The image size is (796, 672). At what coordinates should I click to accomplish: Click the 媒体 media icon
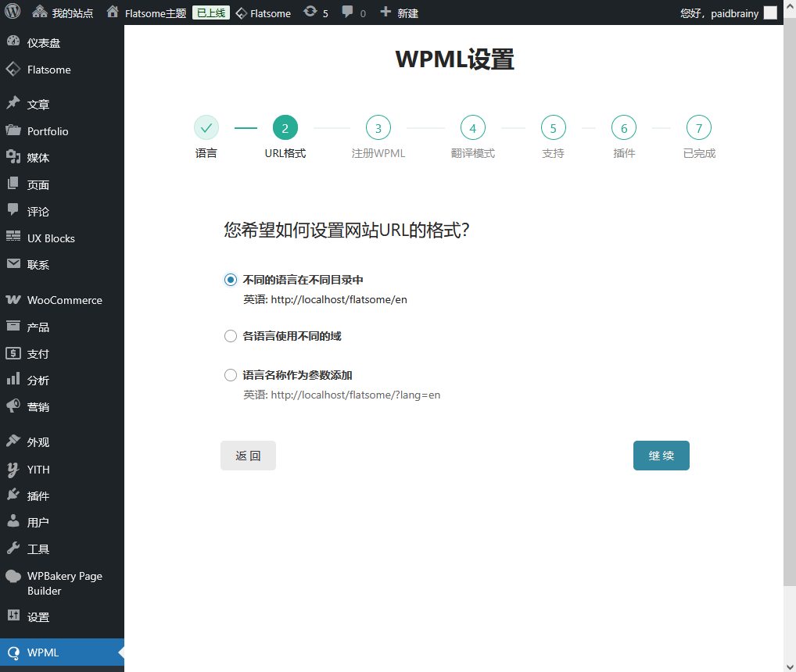click(x=13, y=157)
